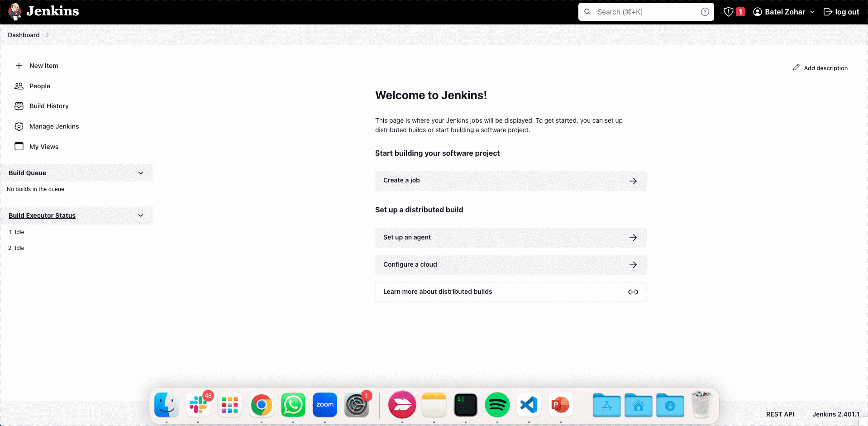Click the distributed builds link chain icon
The image size is (868, 426).
click(x=633, y=292)
